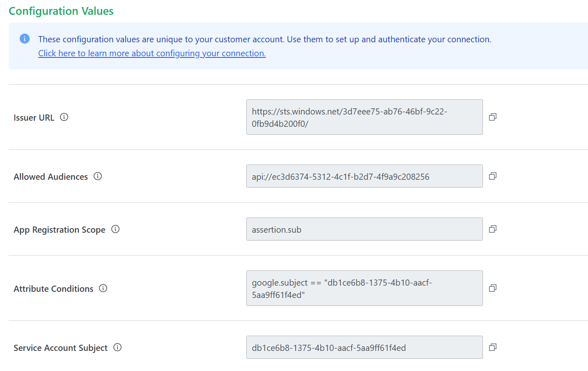Copy the App Registration Scope value
Image resolution: width=588 pixels, height=371 pixels.
pyautogui.click(x=493, y=229)
